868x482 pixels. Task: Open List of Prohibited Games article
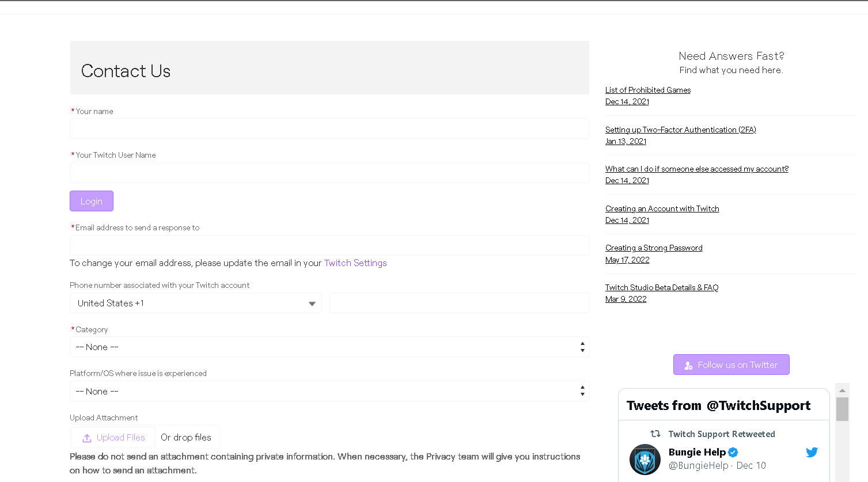pos(648,90)
